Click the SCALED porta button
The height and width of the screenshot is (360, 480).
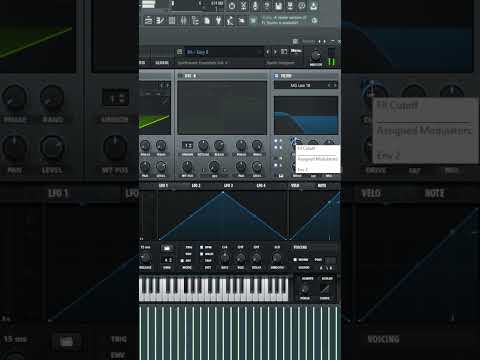[327, 278]
